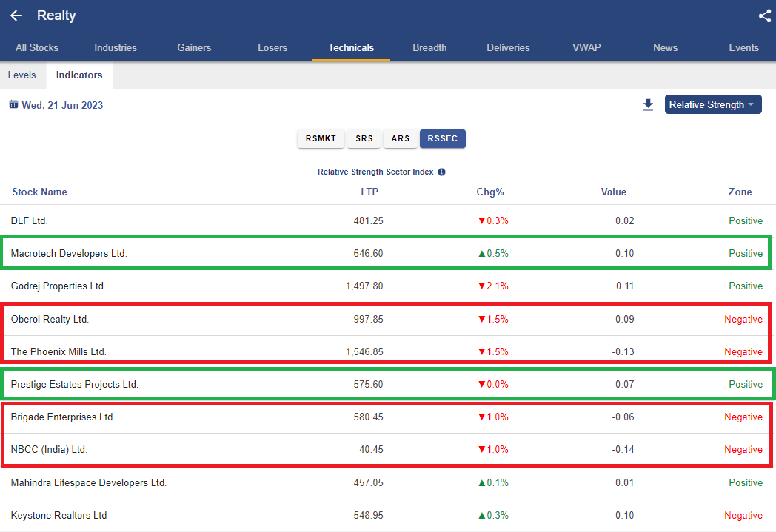
Task: Sort by Stock Name column
Action: 39,192
